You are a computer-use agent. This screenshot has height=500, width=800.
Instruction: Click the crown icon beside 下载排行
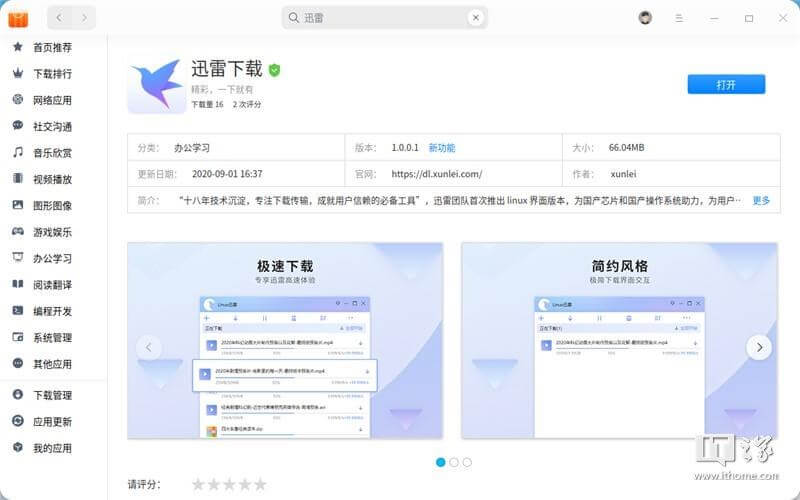coord(18,73)
